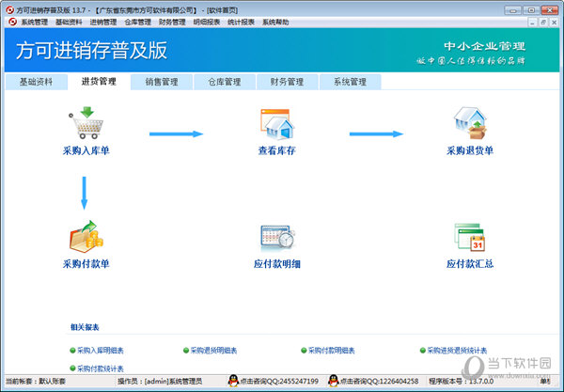Open the 基础资料 menu in menu bar

tap(69, 23)
